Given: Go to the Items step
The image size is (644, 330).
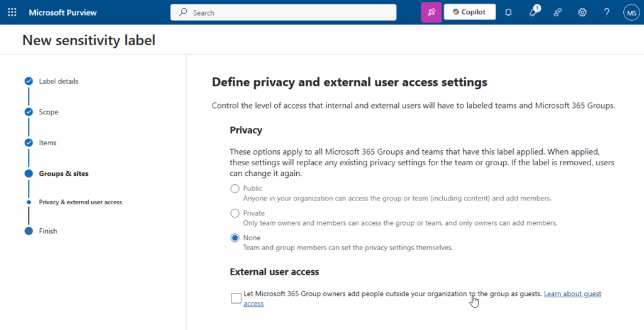Looking at the screenshot, I should pyautogui.click(x=48, y=143).
